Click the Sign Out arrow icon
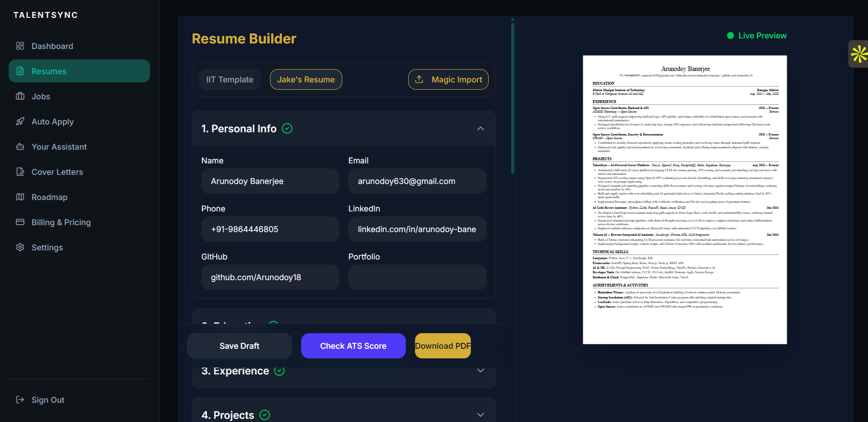Viewport: 868px width, 422px height. pos(20,400)
